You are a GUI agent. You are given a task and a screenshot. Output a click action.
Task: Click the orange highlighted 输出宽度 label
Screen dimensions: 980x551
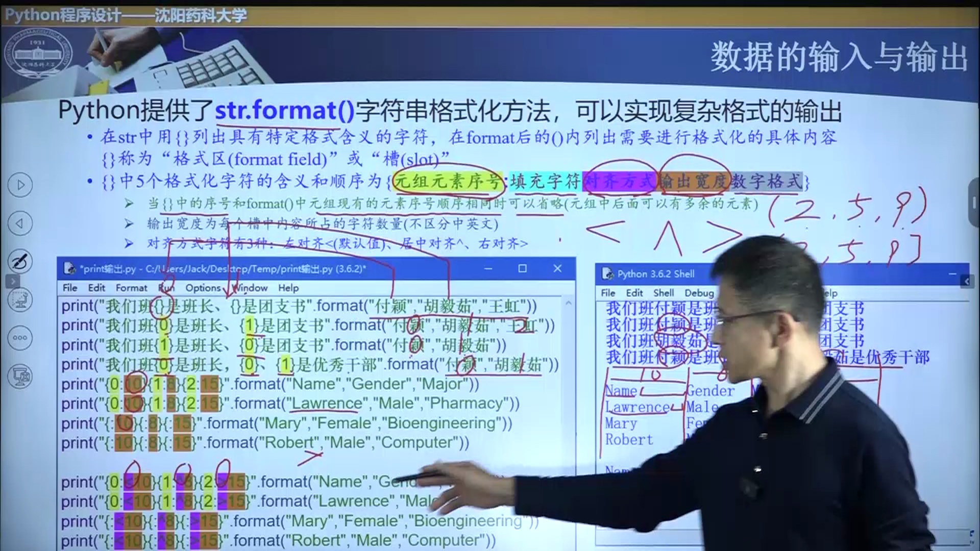(694, 181)
